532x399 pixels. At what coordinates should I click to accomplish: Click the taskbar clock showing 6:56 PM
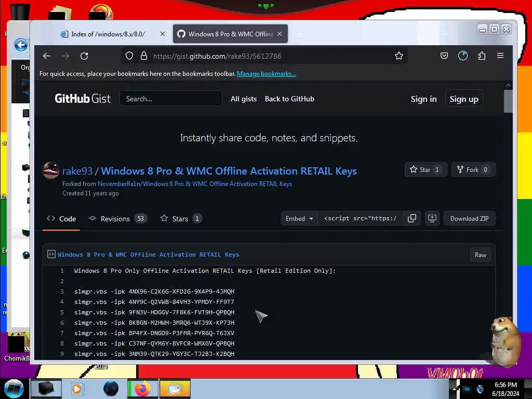click(x=506, y=389)
